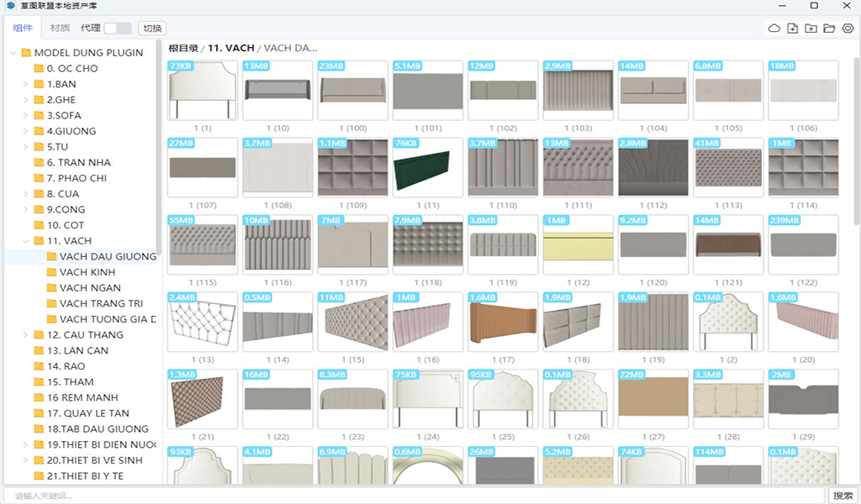
Task: Click the keyword search input field
Action: [412, 496]
